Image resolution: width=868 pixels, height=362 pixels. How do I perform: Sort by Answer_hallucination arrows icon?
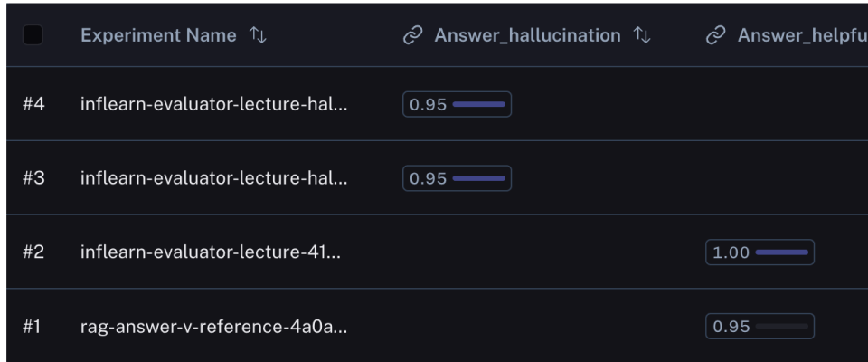[x=642, y=35]
